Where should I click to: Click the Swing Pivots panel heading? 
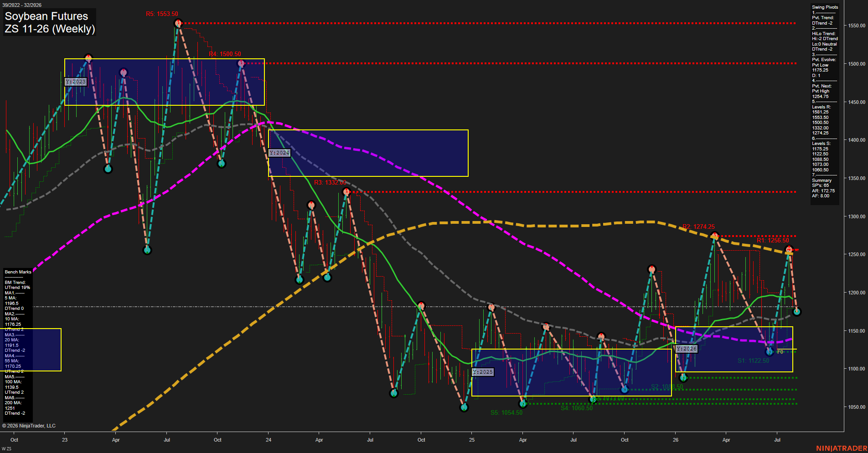(x=825, y=7)
